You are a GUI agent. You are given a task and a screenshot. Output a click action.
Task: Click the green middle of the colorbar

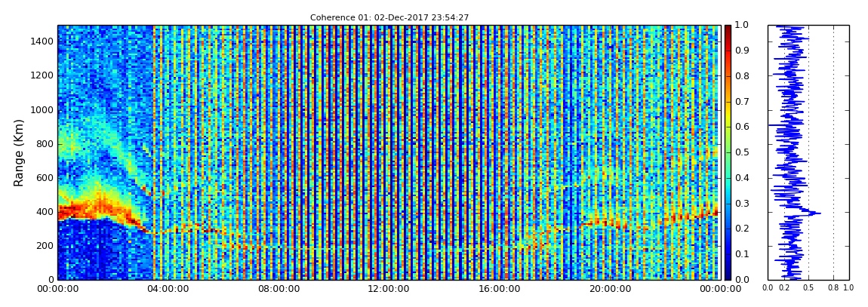click(728, 152)
